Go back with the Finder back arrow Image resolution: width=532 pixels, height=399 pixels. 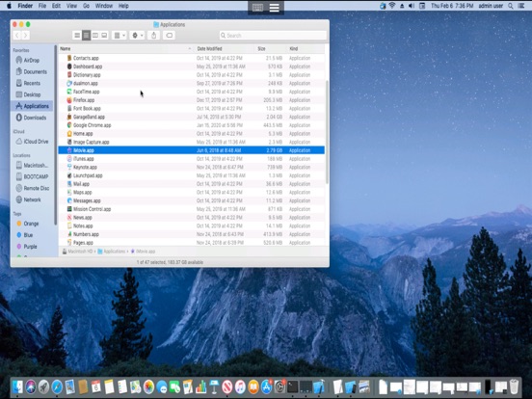pos(17,36)
